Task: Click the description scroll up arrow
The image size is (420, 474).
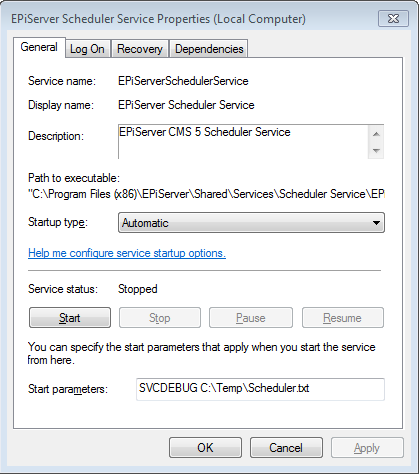Action: (x=376, y=134)
